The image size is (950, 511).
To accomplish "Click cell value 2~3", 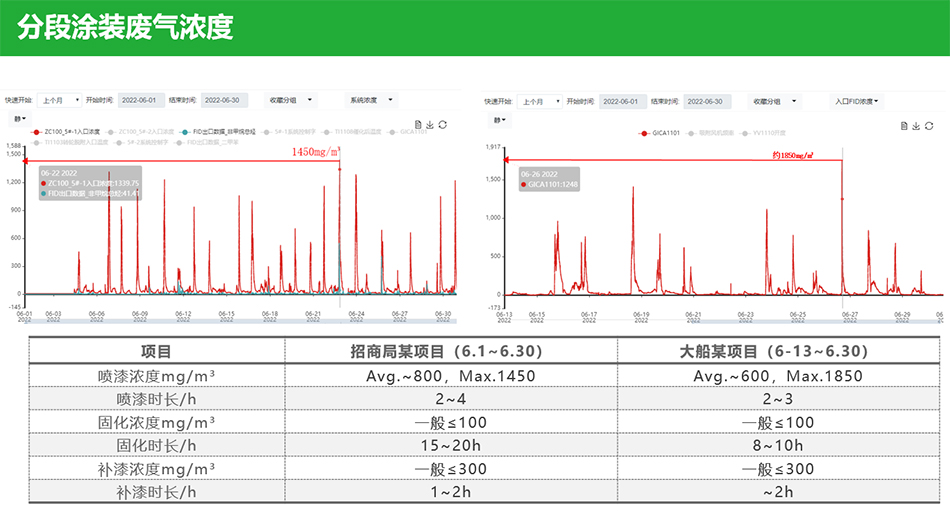I will click(778, 399).
